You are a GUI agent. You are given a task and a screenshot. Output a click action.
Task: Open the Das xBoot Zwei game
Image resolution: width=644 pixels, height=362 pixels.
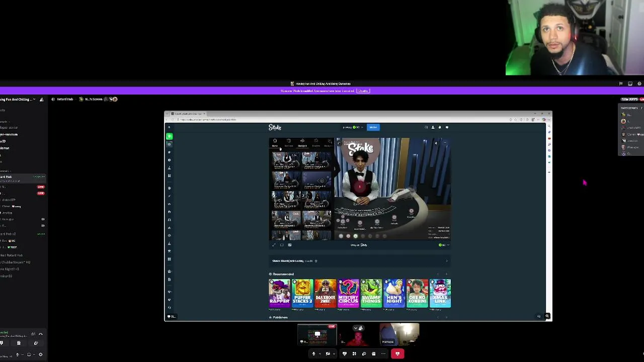(325, 293)
